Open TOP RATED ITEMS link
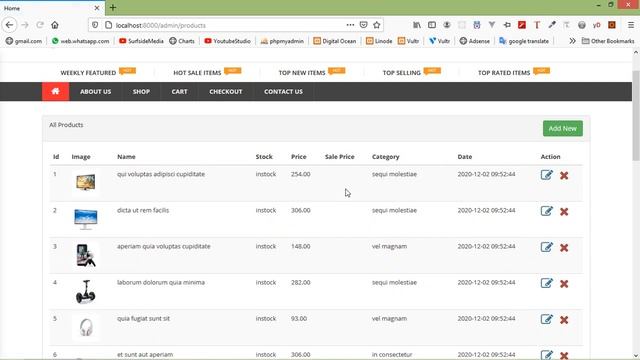 (504, 73)
